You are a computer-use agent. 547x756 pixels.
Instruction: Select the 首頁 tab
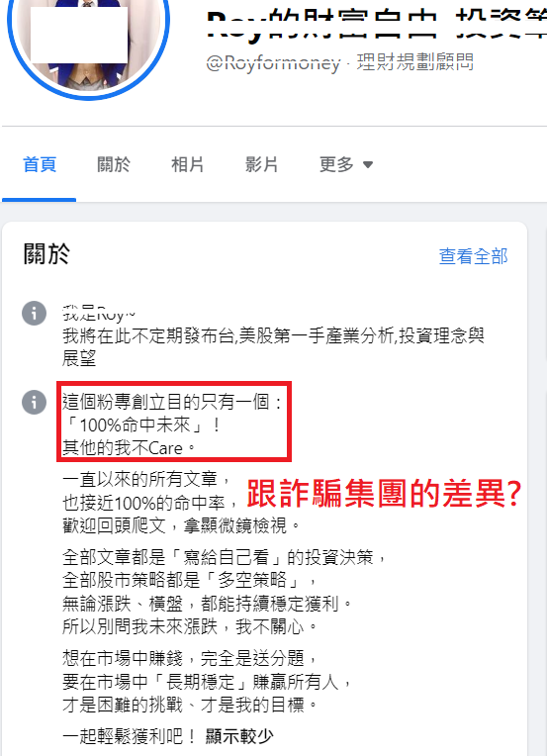click(x=39, y=165)
